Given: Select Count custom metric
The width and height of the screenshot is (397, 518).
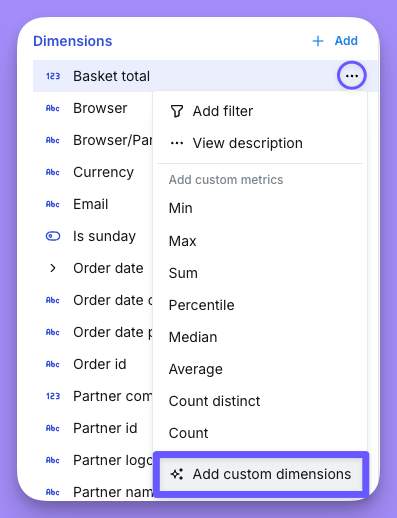Looking at the screenshot, I should (260, 433).
